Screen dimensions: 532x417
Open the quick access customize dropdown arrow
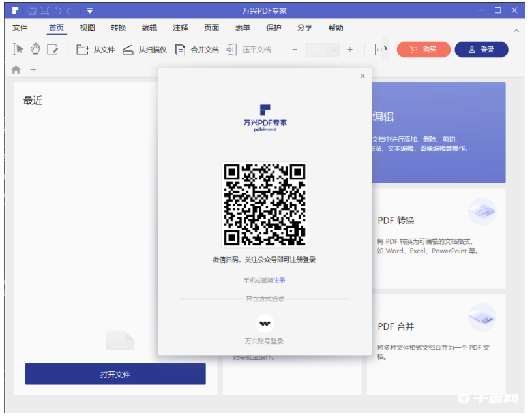point(90,10)
